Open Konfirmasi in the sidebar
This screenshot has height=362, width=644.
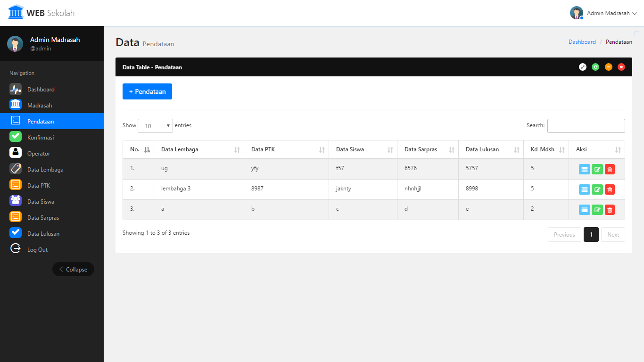click(x=41, y=137)
